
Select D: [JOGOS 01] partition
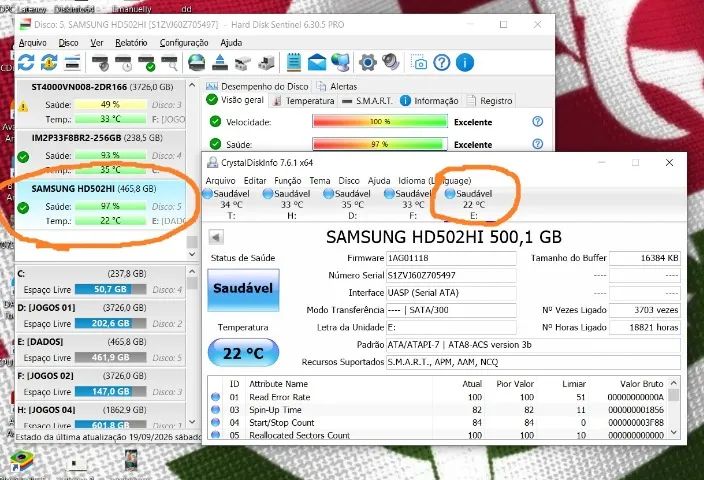pyautogui.click(x=100, y=316)
